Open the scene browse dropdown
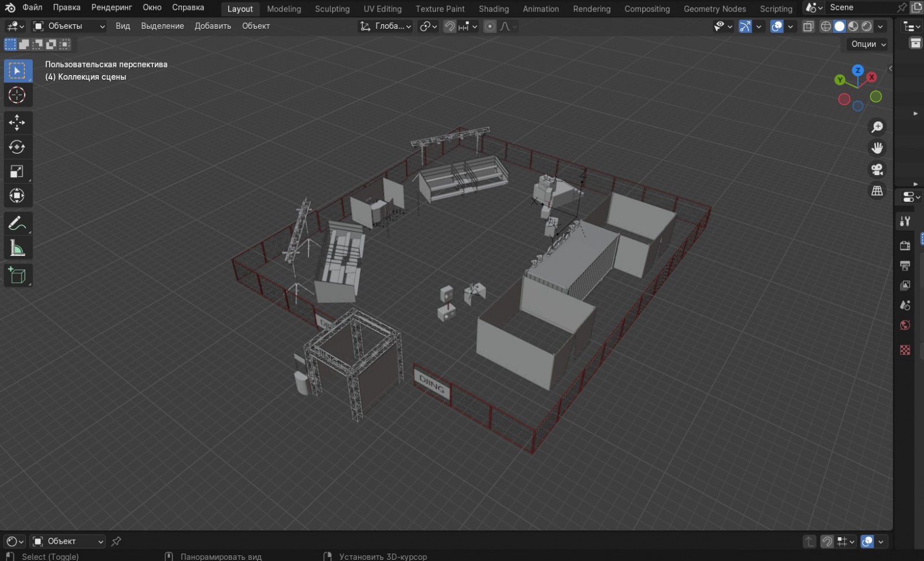The width and height of the screenshot is (924, 561). [814, 8]
